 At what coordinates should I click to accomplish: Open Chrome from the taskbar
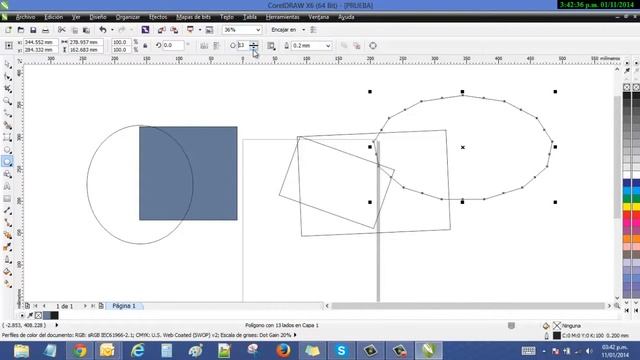point(80,351)
